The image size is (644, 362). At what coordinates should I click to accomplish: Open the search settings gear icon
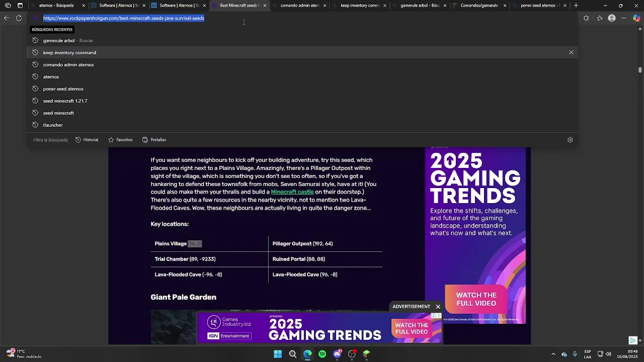pyautogui.click(x=570, y=140)
